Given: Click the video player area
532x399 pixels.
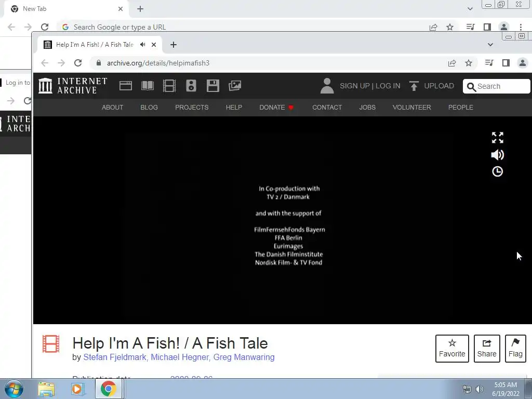Looking at the screenshot, I should click(282, 220).
